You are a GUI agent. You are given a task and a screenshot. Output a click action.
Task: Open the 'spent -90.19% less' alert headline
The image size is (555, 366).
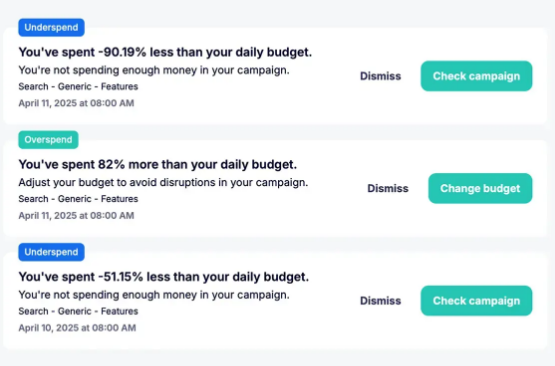165,52
